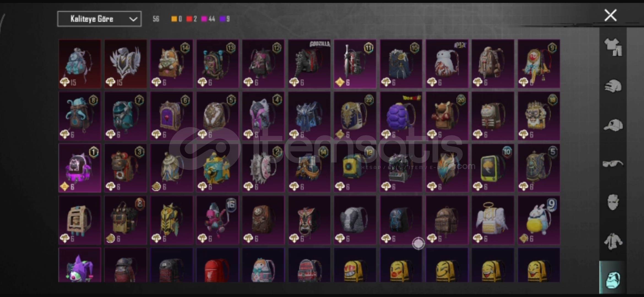Open the Kaliteye Göre sort dropdown
The height and width of the screenshot is (297, 644).
99,19
